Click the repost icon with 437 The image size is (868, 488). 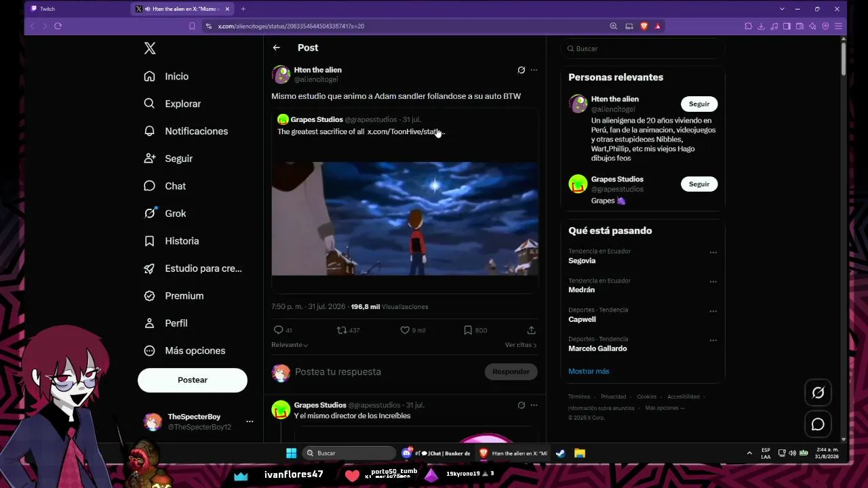pos(342,330)
